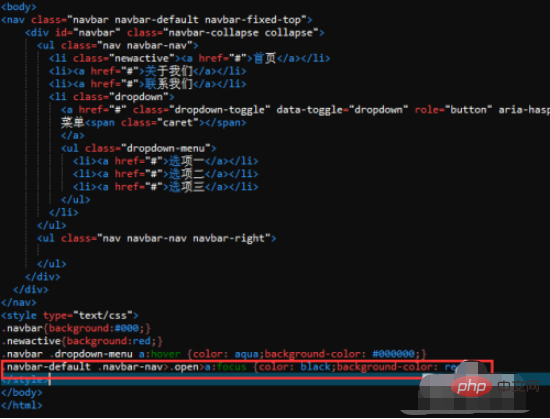Screen dimensions: 550x419
Task: Click the 选项一 list item text
Action: (187, 161)
